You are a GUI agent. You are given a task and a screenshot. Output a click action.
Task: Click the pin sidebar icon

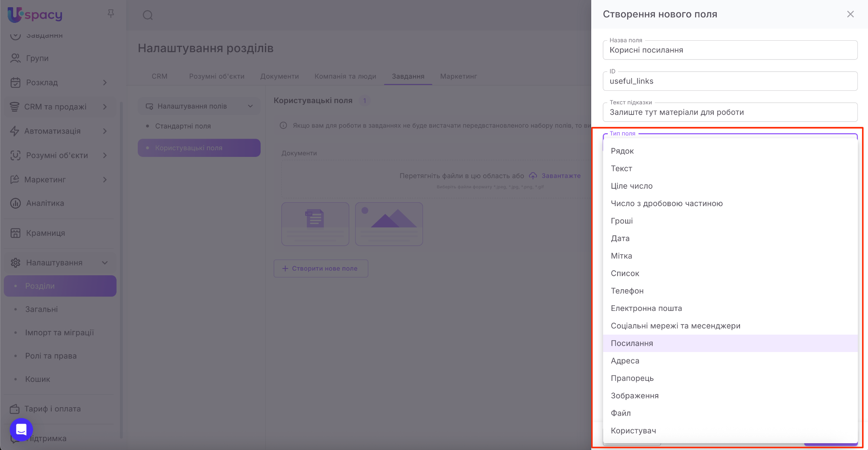point(111,14)
